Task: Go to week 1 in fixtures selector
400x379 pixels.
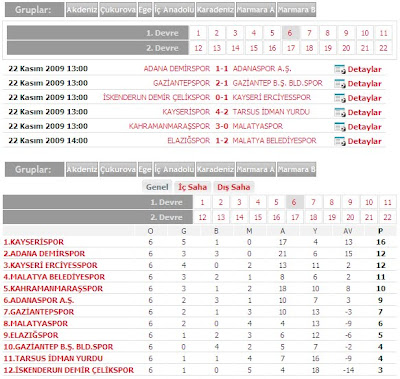Action: coord(198,33)
